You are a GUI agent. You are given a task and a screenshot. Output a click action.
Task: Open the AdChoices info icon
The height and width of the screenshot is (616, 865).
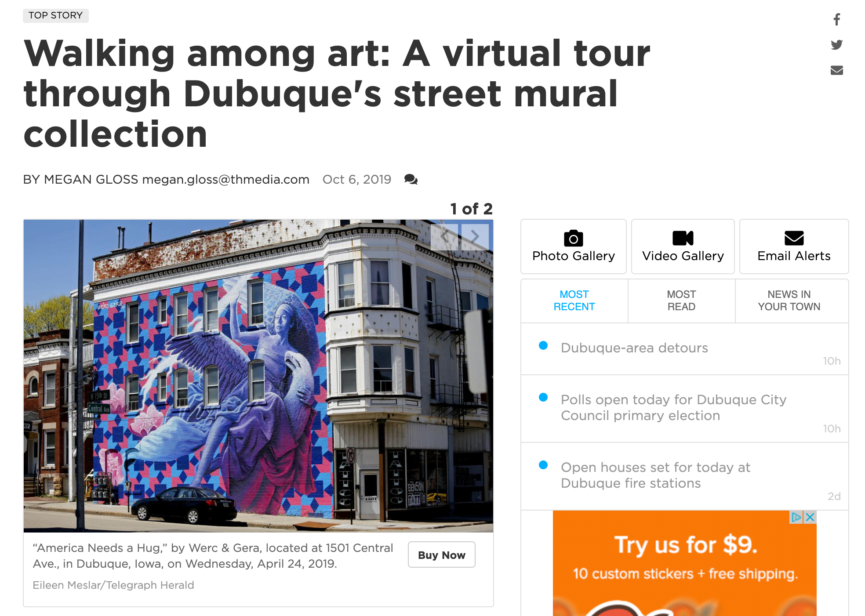tap(796, 517)
